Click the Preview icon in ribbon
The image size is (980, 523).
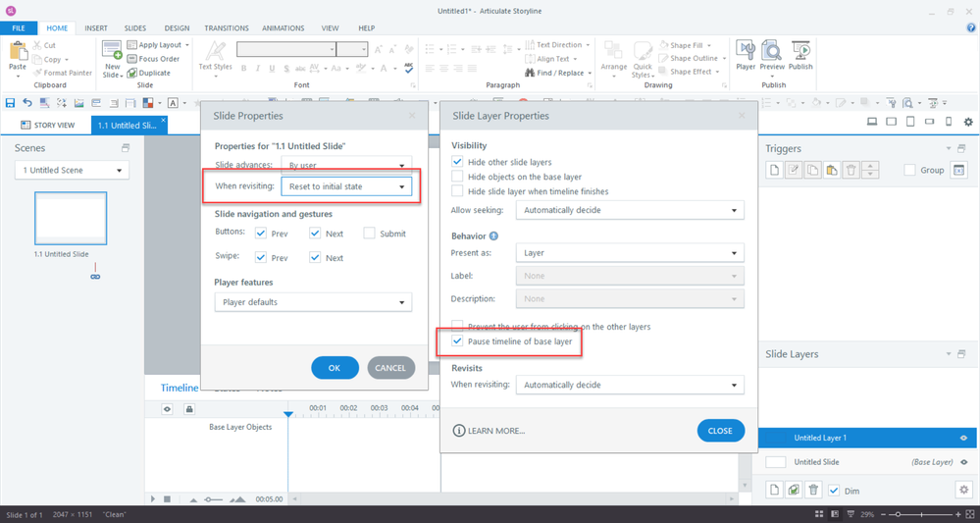pos(772,54)
